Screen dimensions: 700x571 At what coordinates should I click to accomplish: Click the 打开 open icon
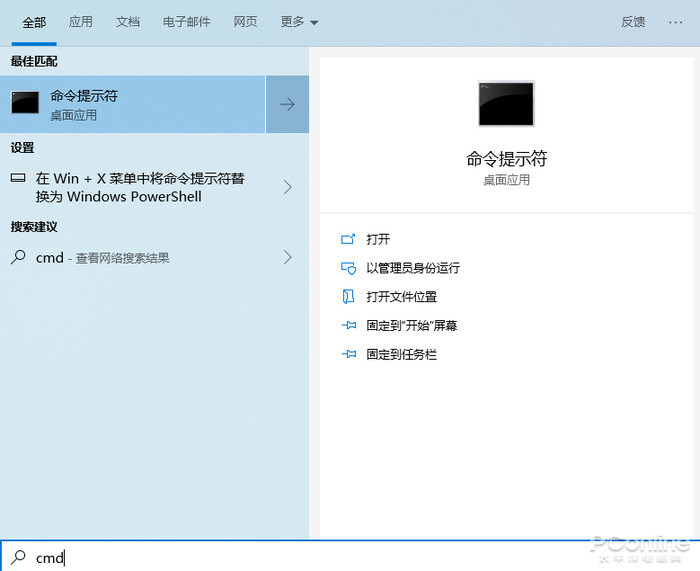tap(348, 239)
